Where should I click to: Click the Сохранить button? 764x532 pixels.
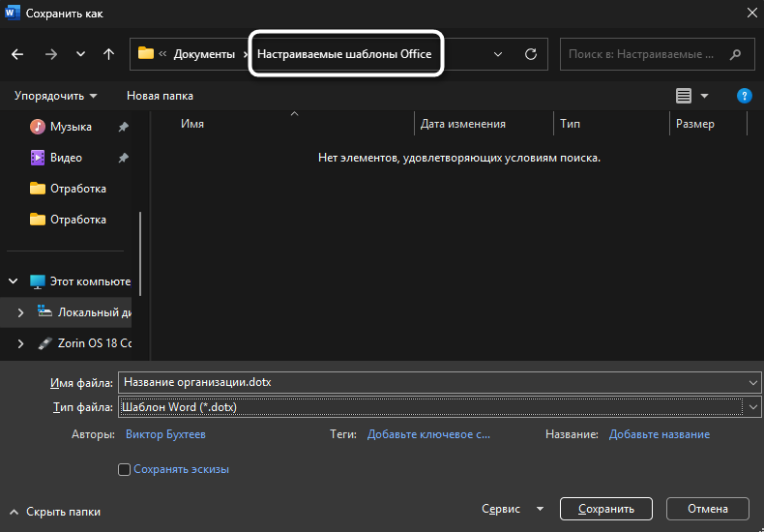[605, 509]
